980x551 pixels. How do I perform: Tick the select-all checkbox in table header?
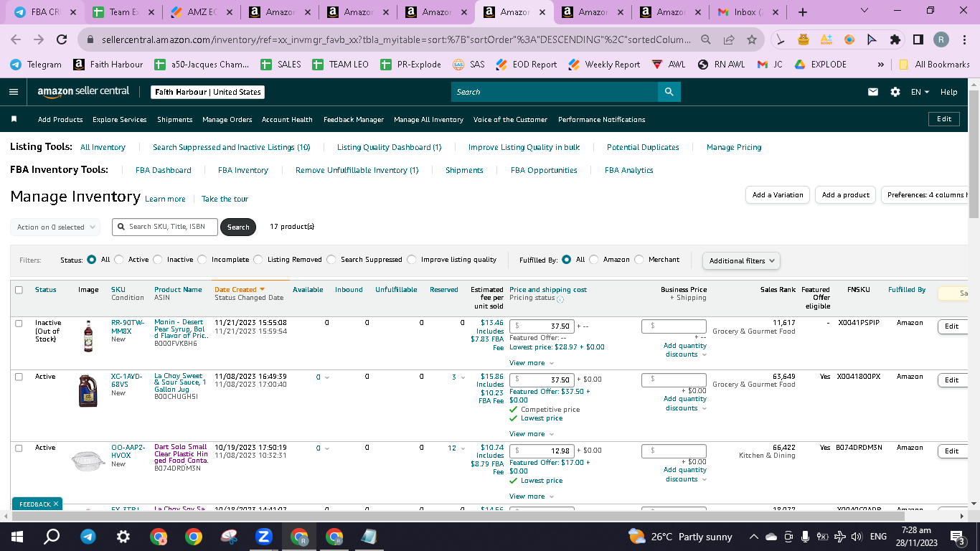[19, 290]
